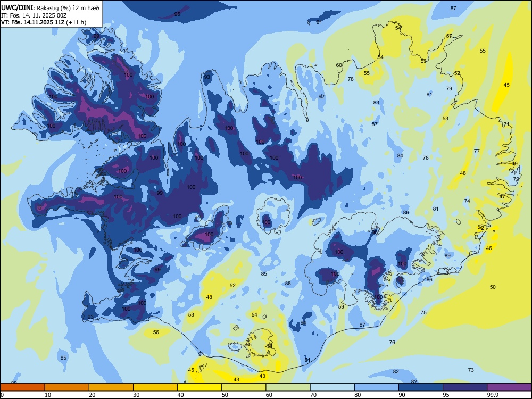Select the '75' humidity value off southeast coast
532x399 pixels.
pyautogui.click(x=423, y=312)
